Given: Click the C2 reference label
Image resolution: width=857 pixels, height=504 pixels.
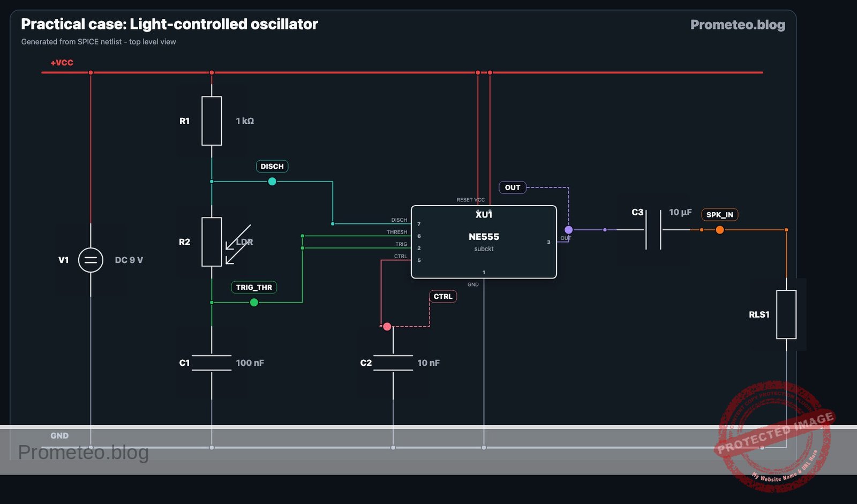Looking at the screenshot, I should (366, 363).
